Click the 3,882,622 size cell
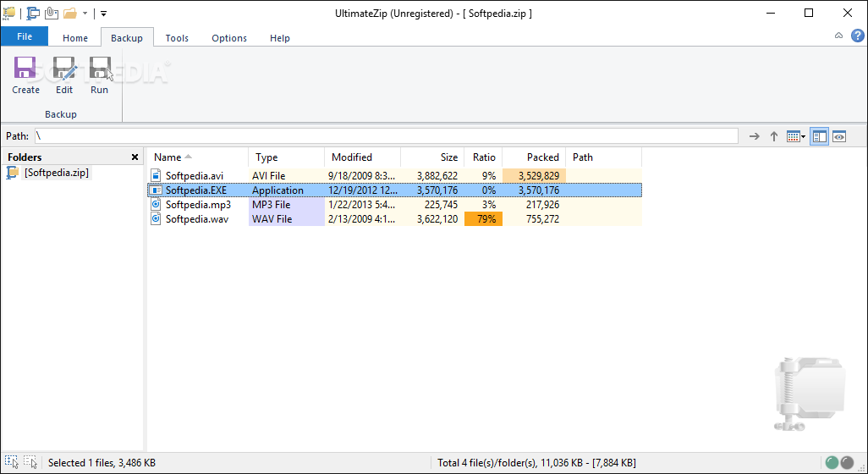The image size is (868, 474). (432, 175)
